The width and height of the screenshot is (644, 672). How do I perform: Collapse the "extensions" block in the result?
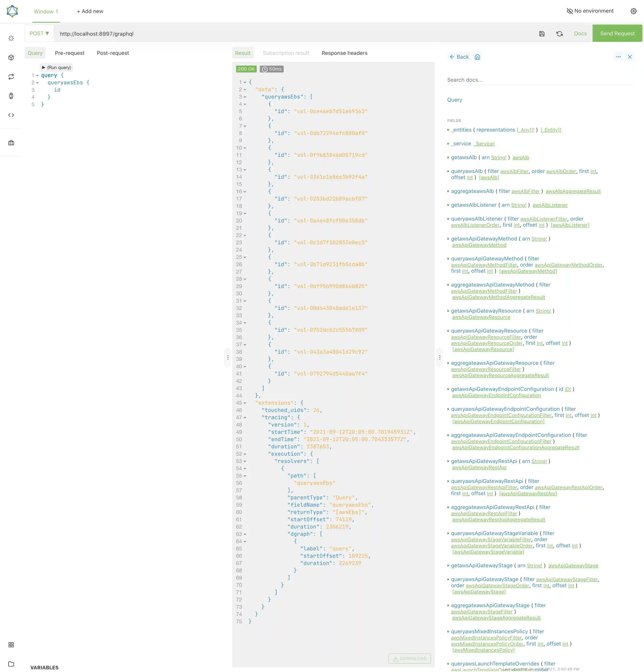click(245, 403)
